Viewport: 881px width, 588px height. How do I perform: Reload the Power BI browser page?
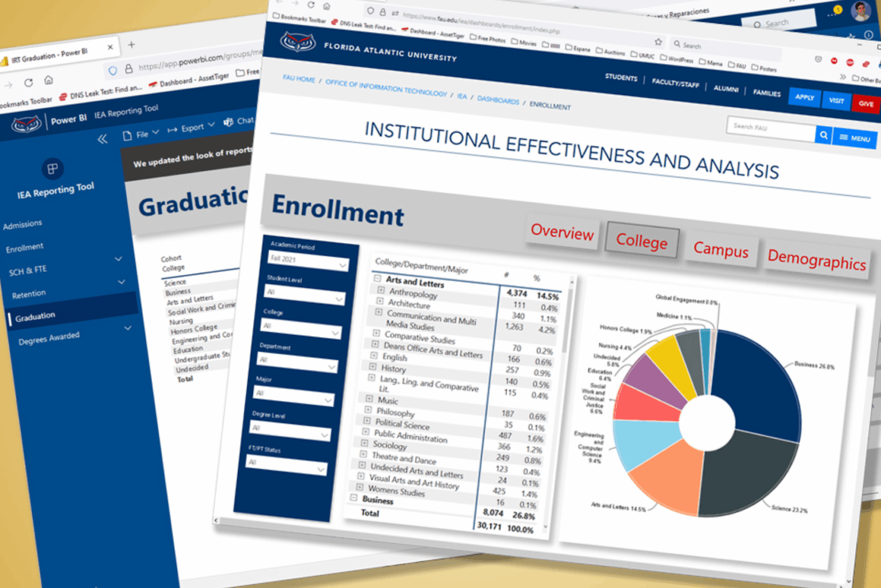coord(28,83)
